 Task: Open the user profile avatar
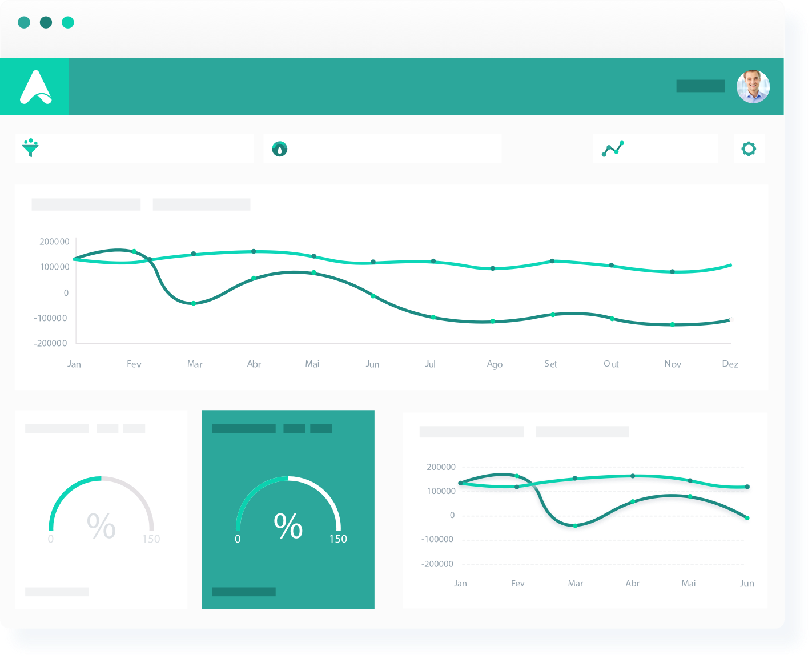pyautogui.click(x=753, y=87)
